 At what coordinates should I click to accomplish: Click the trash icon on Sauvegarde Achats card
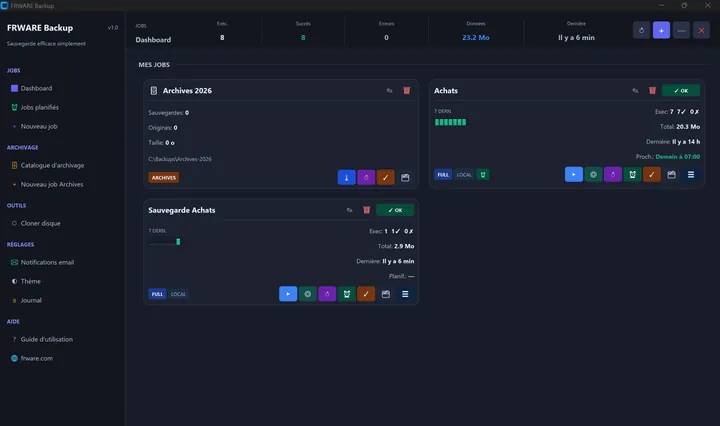pyautogui.click(x=366, y=210)
